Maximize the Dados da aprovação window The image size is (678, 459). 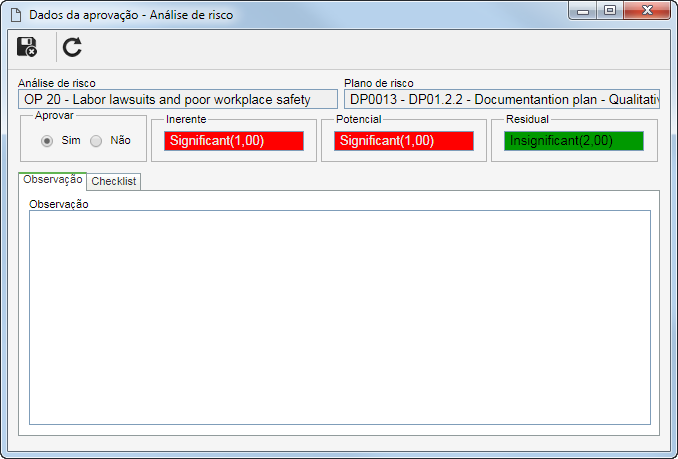(610, 10)
